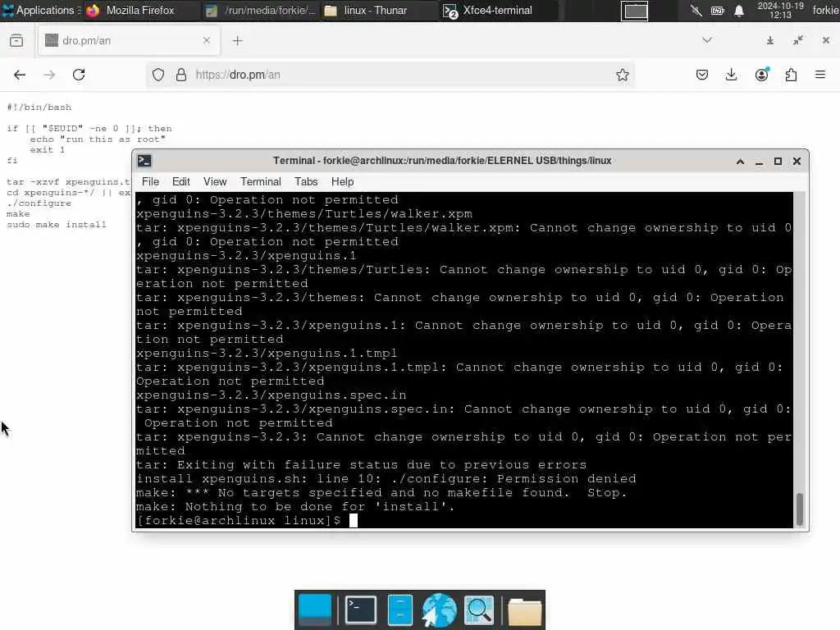Reload the current page
Screen dimensions: 840x630
(79, 75)
